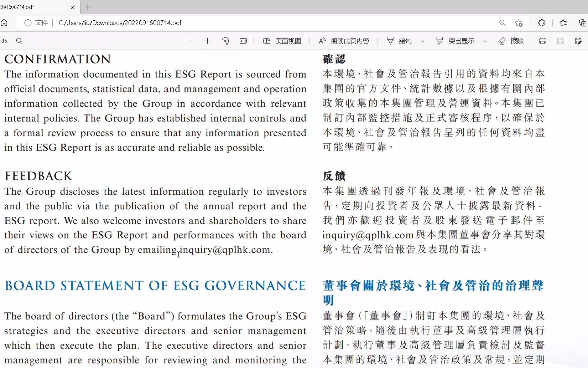Viewport: 588px width, 368px height.
Task: Add this page to favorites
Action: point(519,23)
